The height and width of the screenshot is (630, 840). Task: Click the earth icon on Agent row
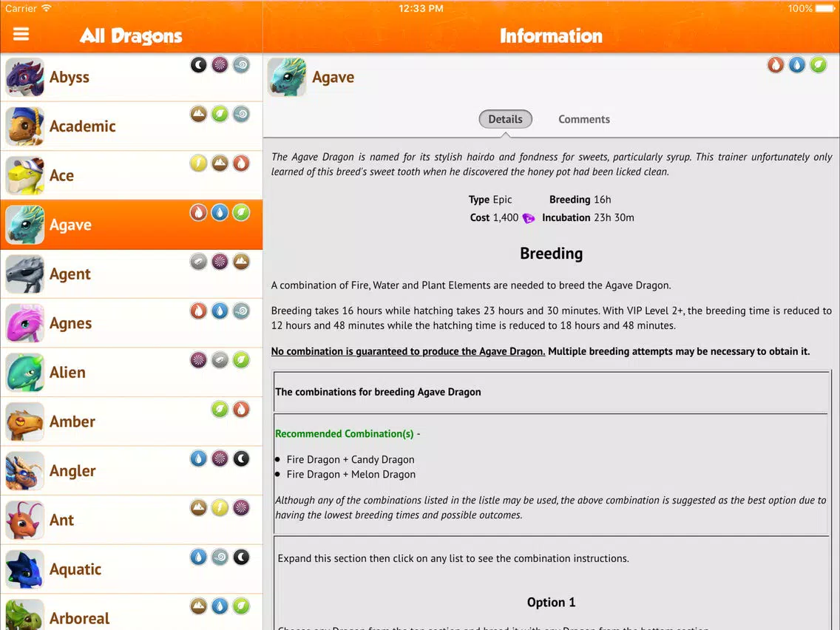(x=241, y=262)
